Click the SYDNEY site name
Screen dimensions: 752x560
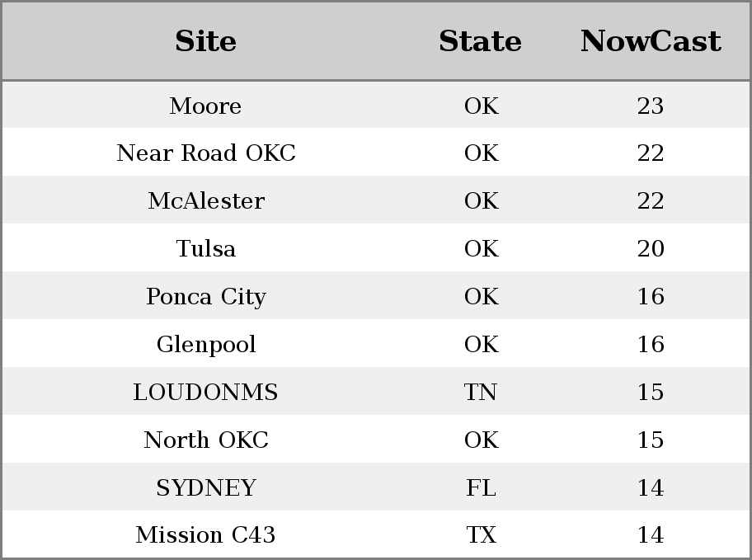coord(206,488)
